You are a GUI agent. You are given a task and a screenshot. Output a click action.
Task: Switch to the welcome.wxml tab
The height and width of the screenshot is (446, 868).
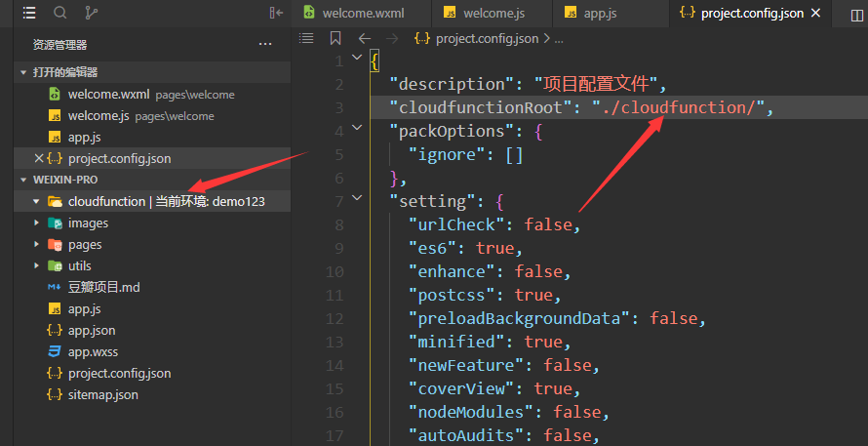(x=362, y=14)
